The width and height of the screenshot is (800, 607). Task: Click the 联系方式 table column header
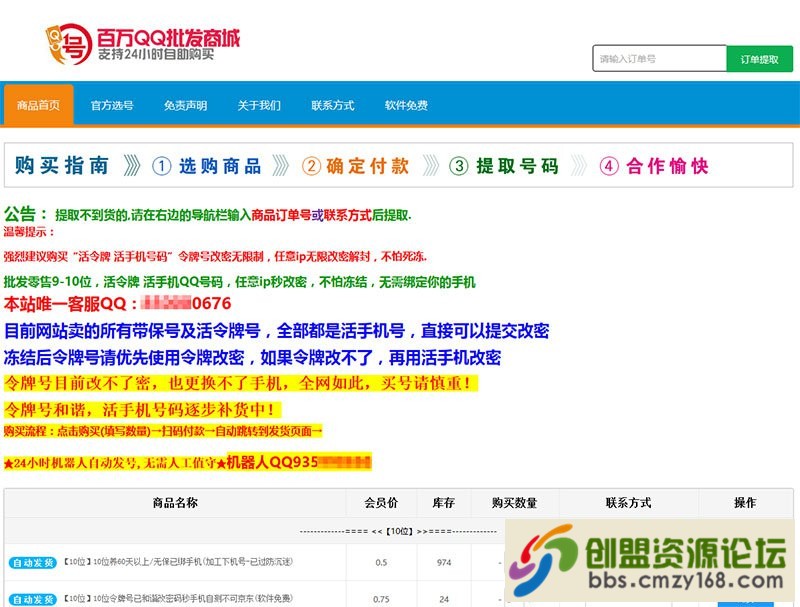coord(629,502)
